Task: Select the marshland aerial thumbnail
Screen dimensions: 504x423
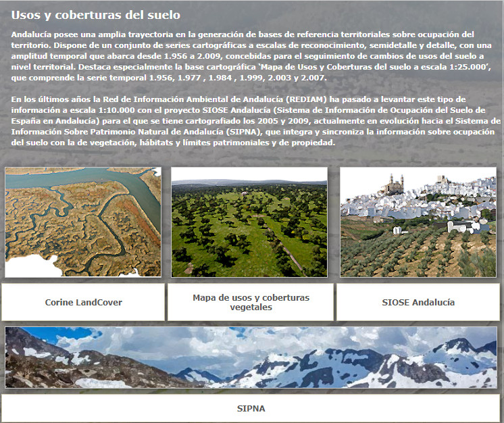Action: click(83, 222)
